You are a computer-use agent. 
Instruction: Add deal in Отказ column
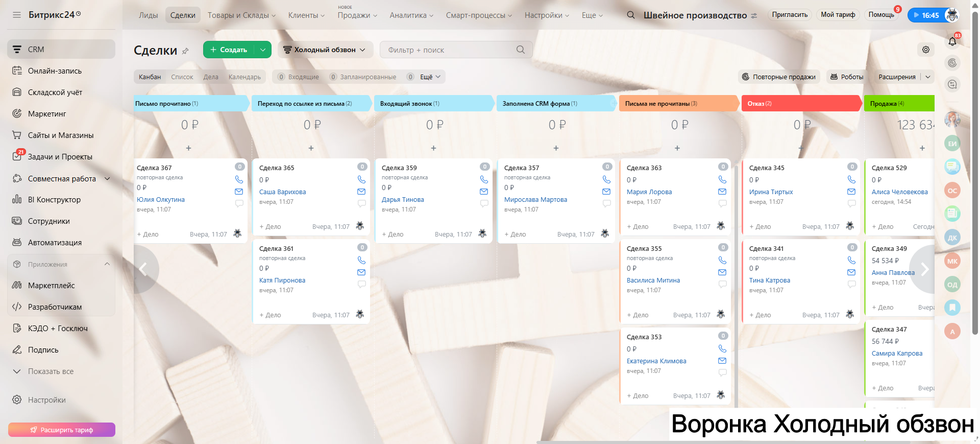click(x=801, y=148)
